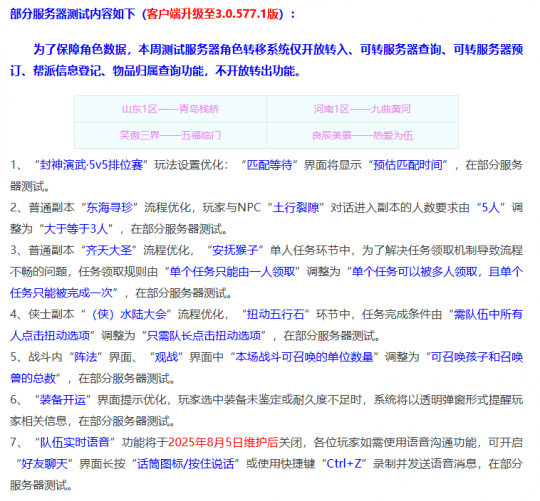Image resolution: width=540 pixels, height=501 pixels.
Task: Click the 齐天大圣 dungeon name
Action: [x=109, y=250]
